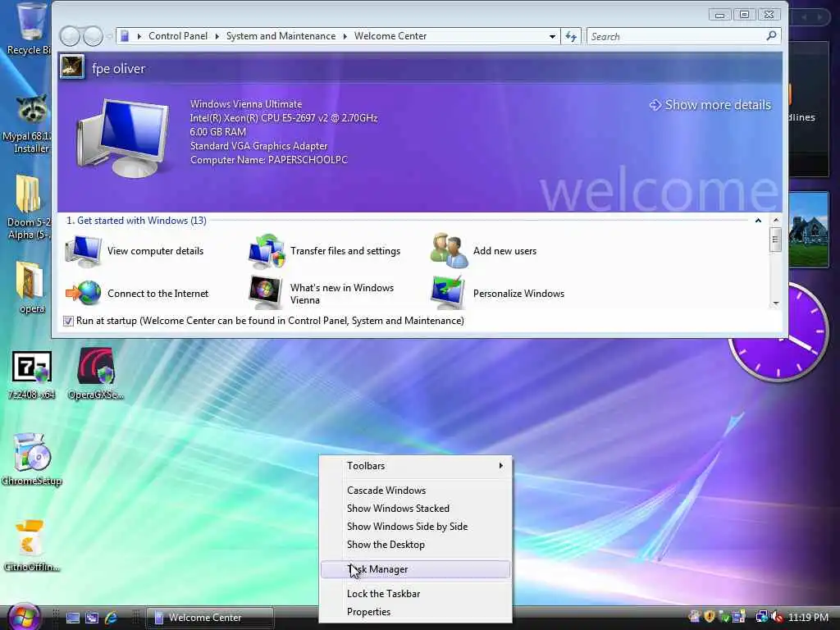Open 7z2408-x64 installer icon
This screenshot has width=840, height=630.
(32, 374)
